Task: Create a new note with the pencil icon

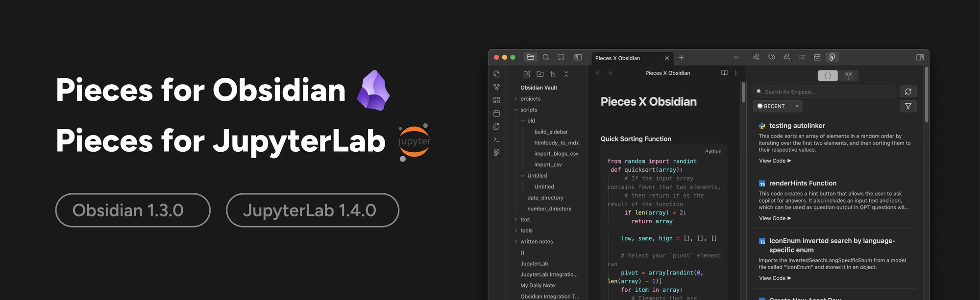Action: [x=527, y=74]
